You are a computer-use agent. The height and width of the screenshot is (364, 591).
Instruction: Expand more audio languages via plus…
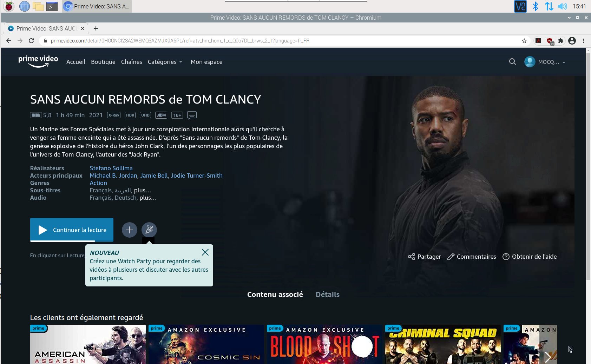click(x=148, y=198)
